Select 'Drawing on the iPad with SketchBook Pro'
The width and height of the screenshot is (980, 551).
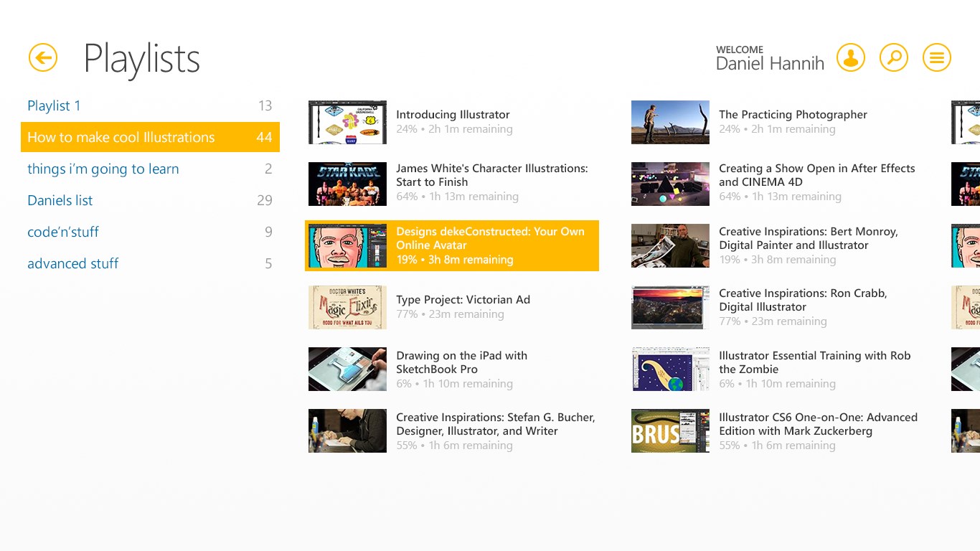(x=461, y=362)
